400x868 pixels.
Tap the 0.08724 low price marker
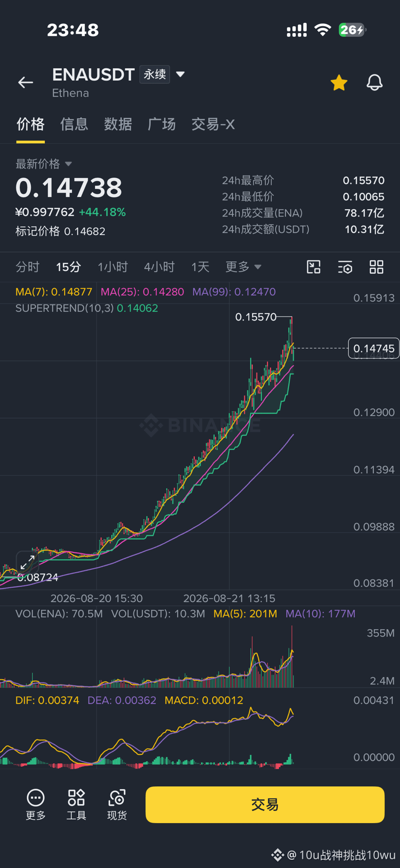[38, 577]
